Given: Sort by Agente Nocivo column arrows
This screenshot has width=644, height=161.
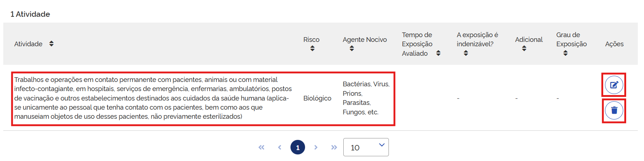Looking at the screenshot, I should 352,48.
